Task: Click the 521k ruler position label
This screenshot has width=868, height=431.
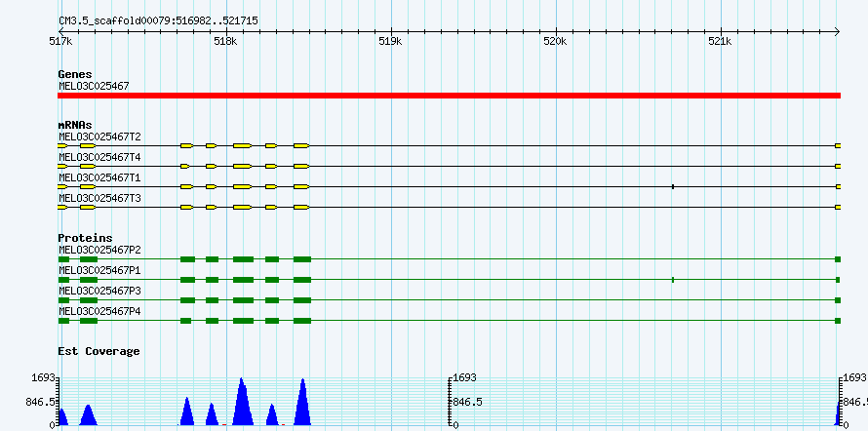Action: [x=721, y=41]
